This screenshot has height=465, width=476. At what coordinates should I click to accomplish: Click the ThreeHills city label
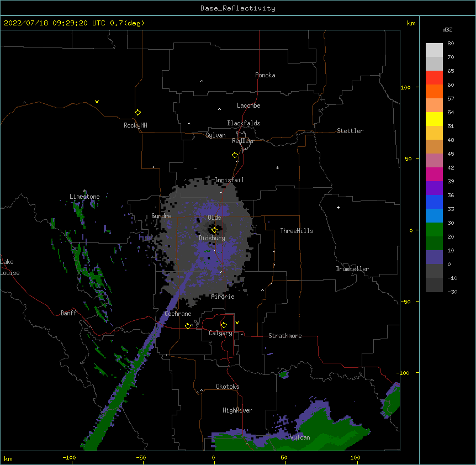coord(297,231)
